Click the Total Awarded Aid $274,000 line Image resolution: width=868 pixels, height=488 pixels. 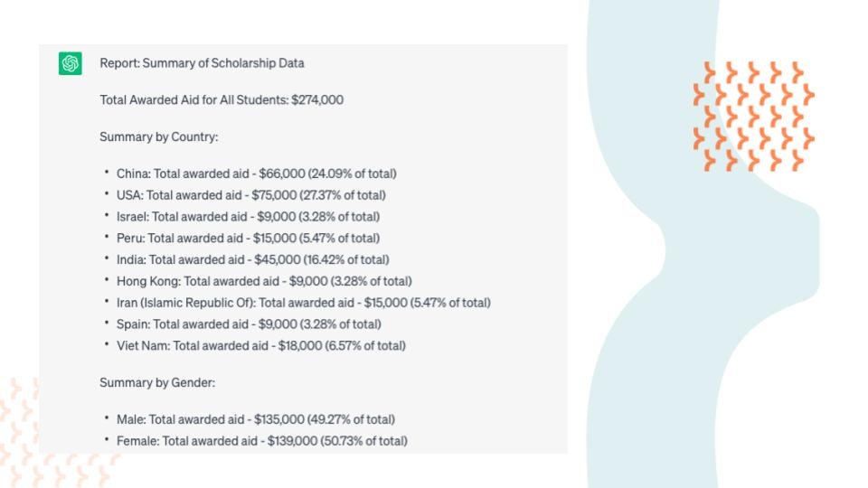click(x=222, y=100)
